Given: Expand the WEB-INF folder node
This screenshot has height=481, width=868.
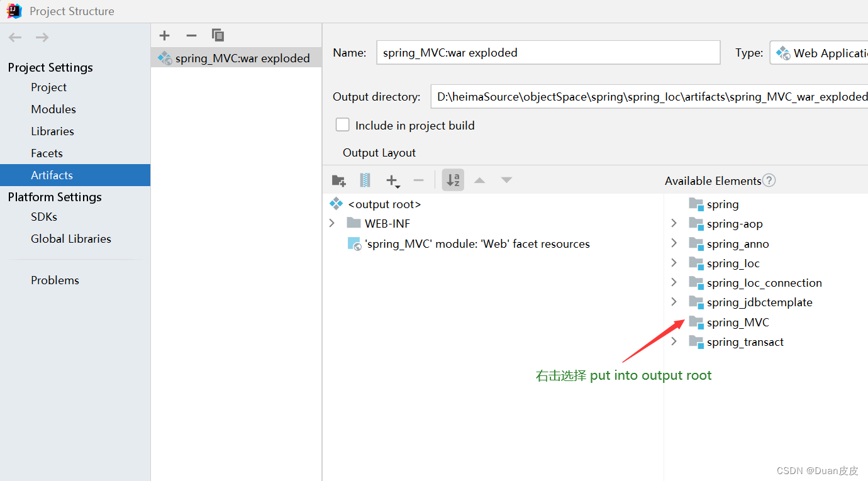Looking at the screenshot, I should point(331,223).
